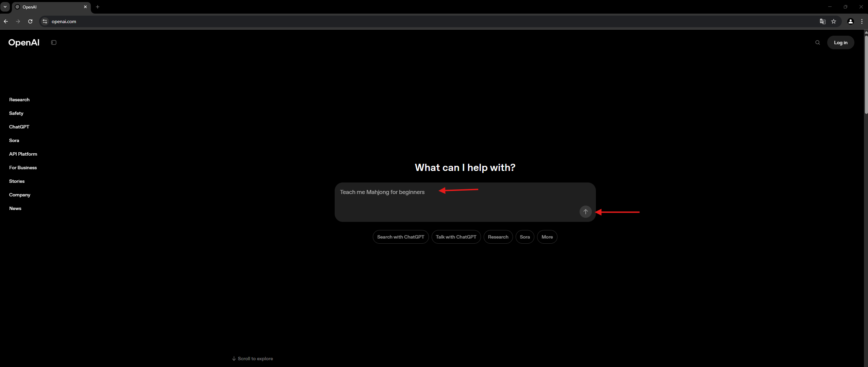
Task: Open the translate page icon
Action: click(822, 21)
